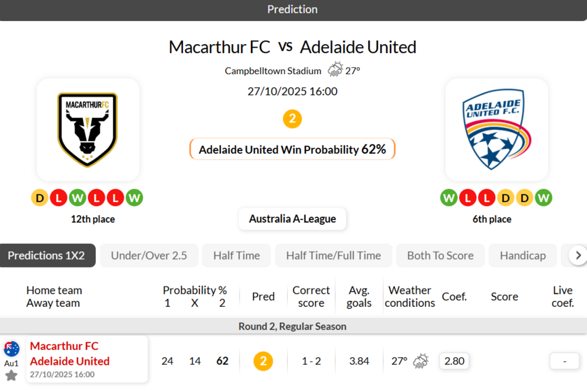The height and width of the screenshot is (392, 587).
Task: Click the 2.80 coefficient button
Action: point(454,361)
